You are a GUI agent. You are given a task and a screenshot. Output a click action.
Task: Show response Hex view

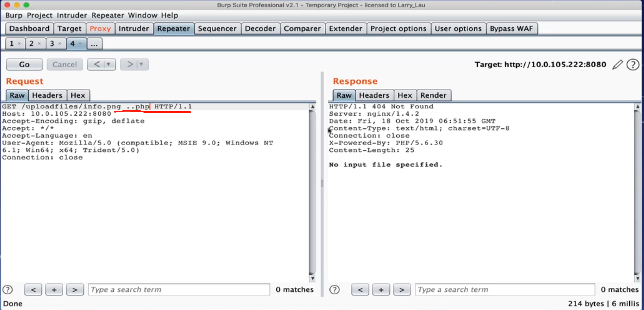pos(405,95)
